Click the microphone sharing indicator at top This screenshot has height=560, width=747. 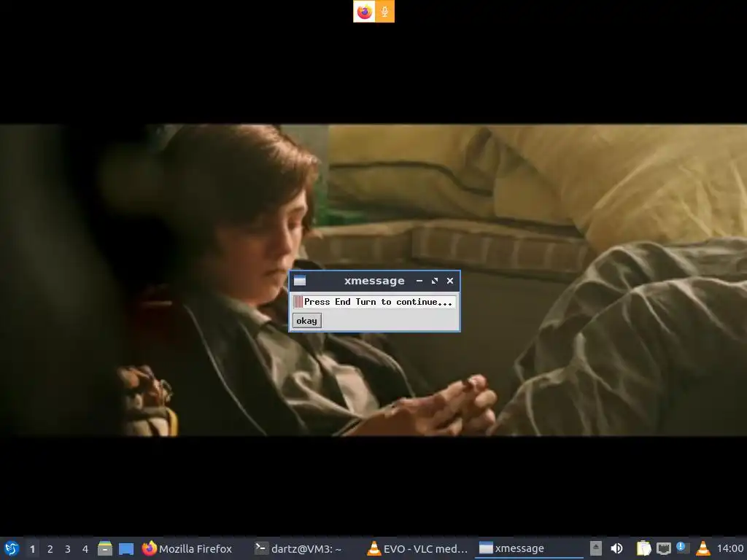(384, 12)
